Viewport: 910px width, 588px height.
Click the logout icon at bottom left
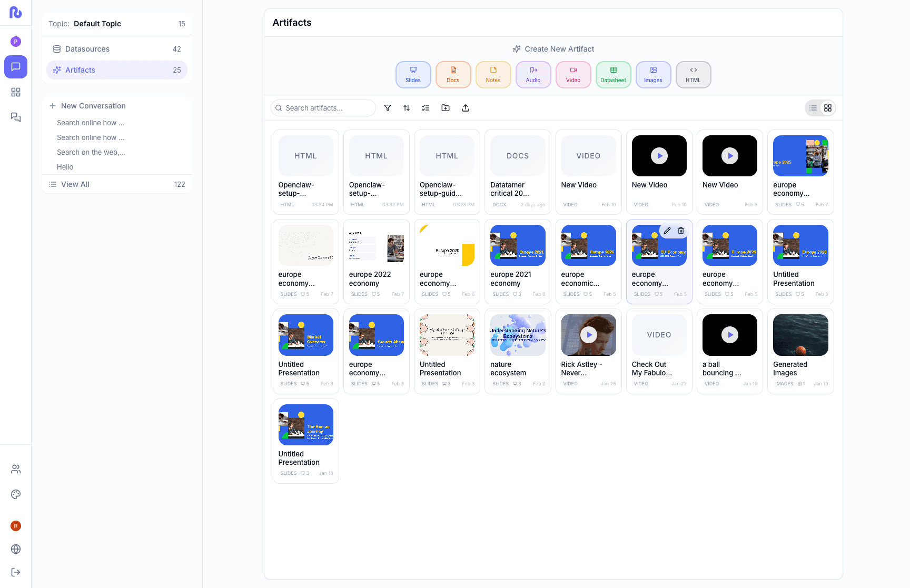[x=16, y=572]
